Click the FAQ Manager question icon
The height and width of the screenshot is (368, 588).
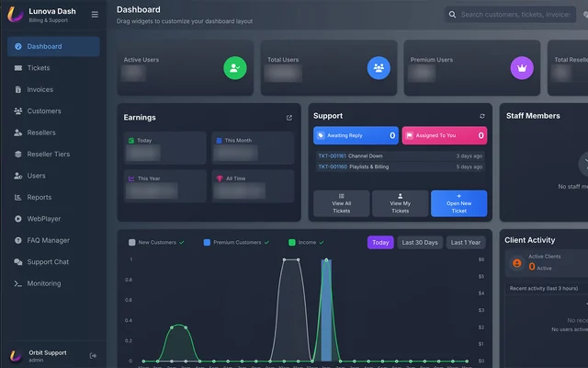pyautogui.click(x=18, y=240)
